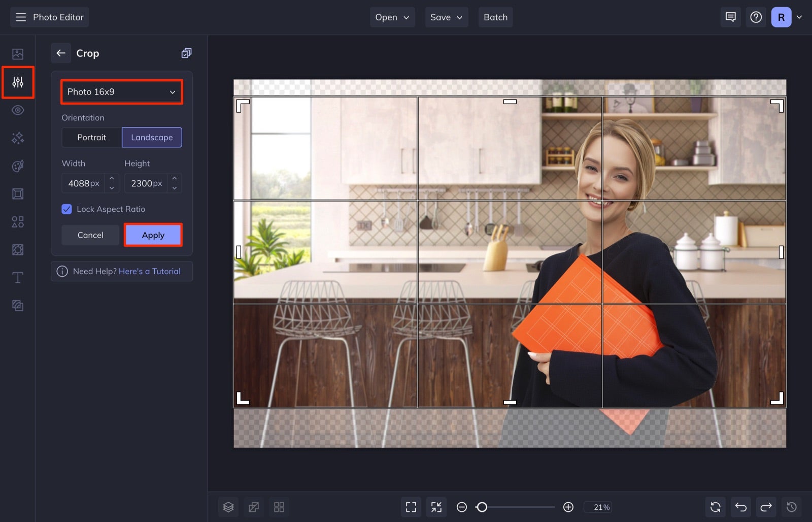Viewport: 812px width, 522px height.
Task: Open the color palette filters tool
Action: tap(18, 166)
